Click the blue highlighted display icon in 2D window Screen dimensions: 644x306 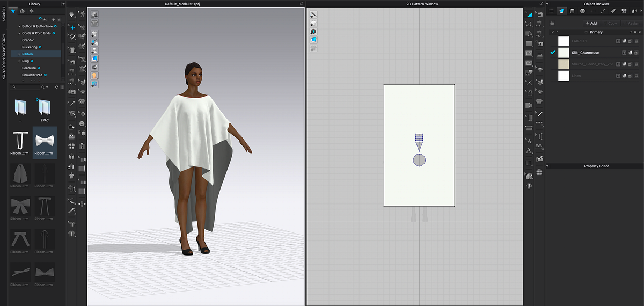click(313, 40)
